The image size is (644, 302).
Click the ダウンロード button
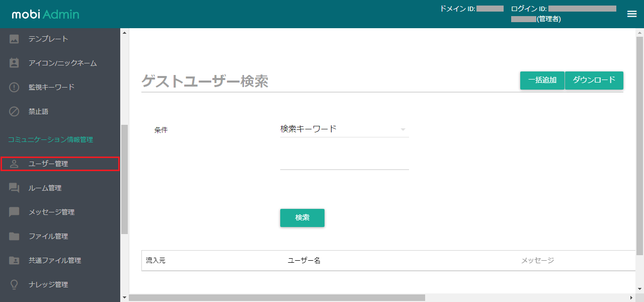click(594, 81)
